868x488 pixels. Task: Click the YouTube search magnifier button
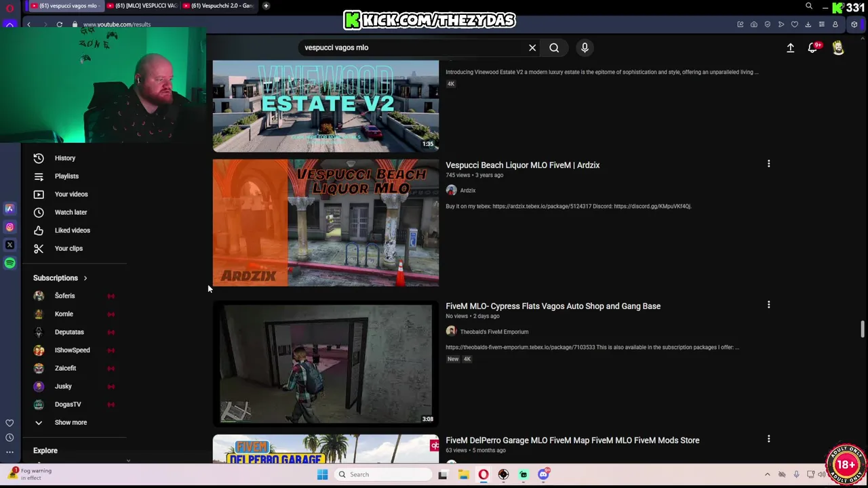tap(554, 47)
